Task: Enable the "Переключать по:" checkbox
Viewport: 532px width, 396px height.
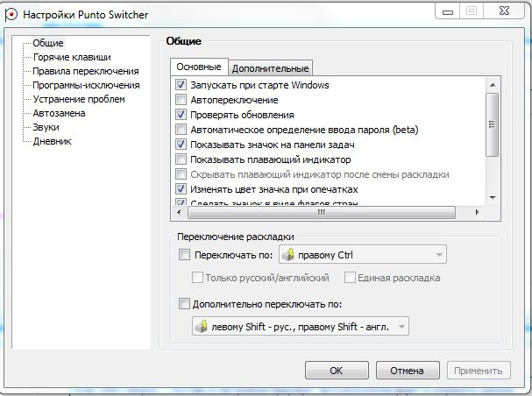Action: (184, 255)
